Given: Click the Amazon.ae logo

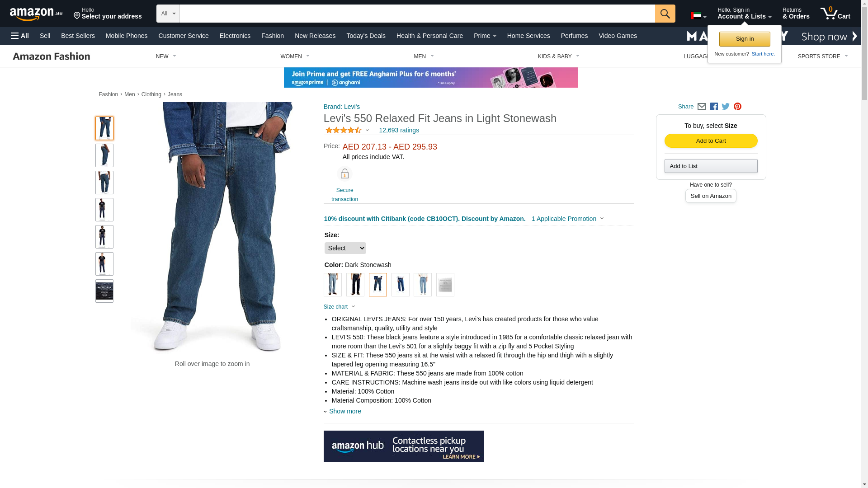Looking at the screenshot, I should [x=36, y=14].
